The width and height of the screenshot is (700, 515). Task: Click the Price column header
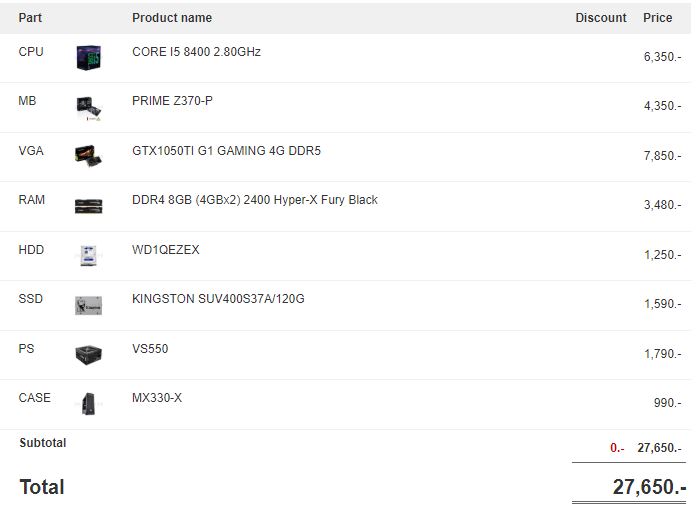click(x=657, y=18)
